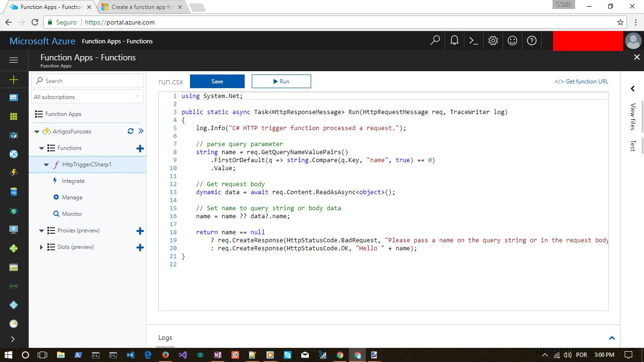
Task: Open portal settings gear icon
Action: coord(493,41)
